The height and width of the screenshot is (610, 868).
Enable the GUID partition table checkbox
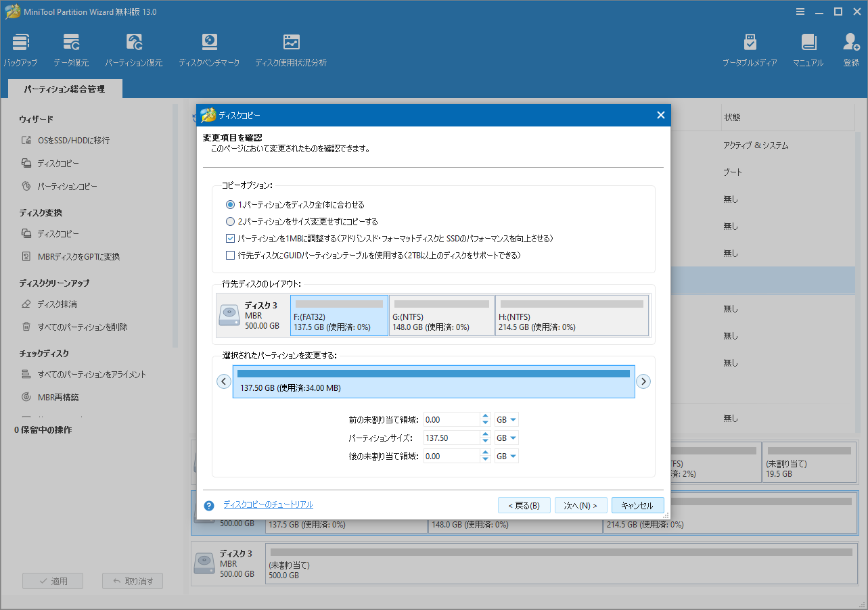tap(230, 255)
